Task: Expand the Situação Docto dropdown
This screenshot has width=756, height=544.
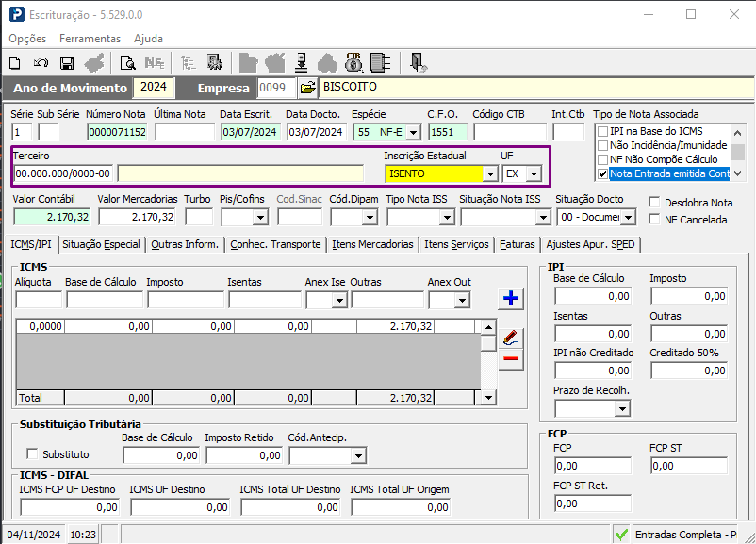Action: pyautogui.click(x=628, y=218)
